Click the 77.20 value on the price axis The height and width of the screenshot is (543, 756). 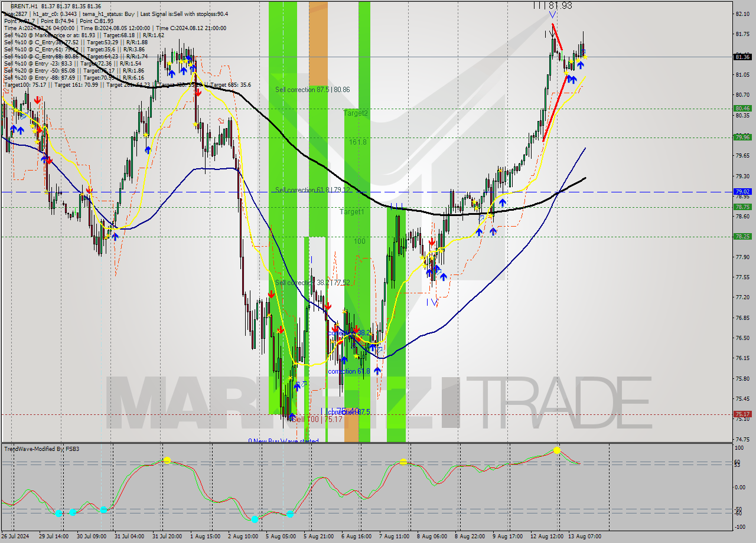point(743,297)
